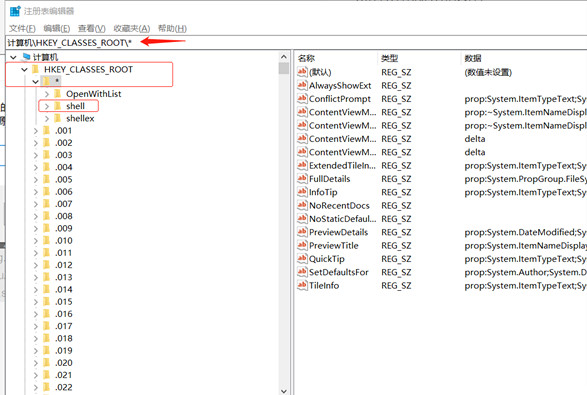
Task: Select the .005 folder icon
Action: [x=46, y=179]
